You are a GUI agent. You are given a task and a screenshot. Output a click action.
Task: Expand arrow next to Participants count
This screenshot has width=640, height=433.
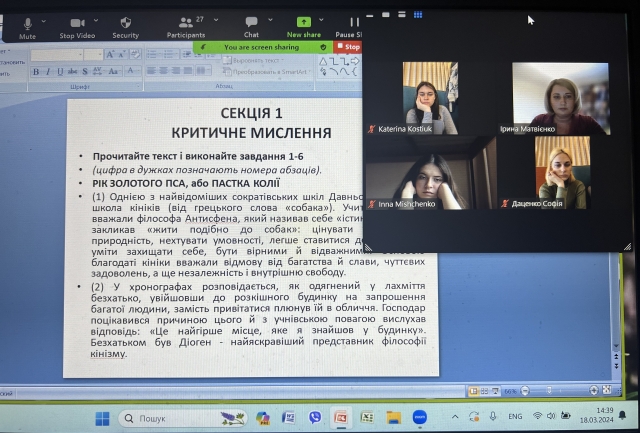[x=216, y=20]
